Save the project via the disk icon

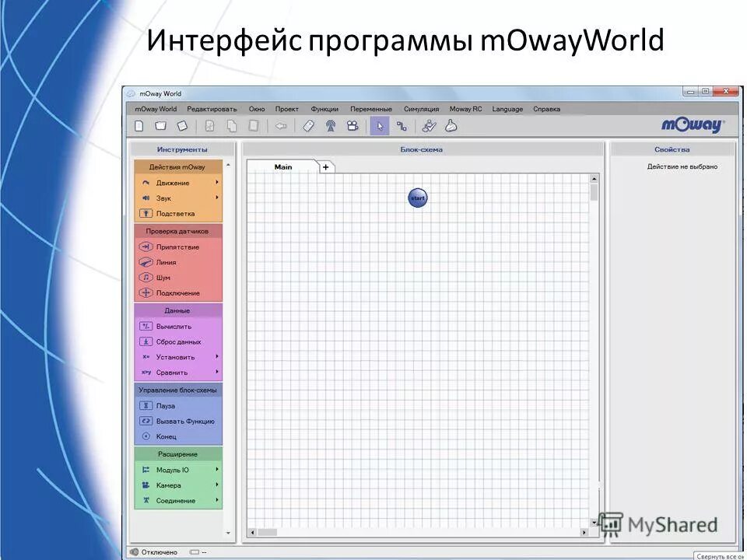[x=182, y=126]
